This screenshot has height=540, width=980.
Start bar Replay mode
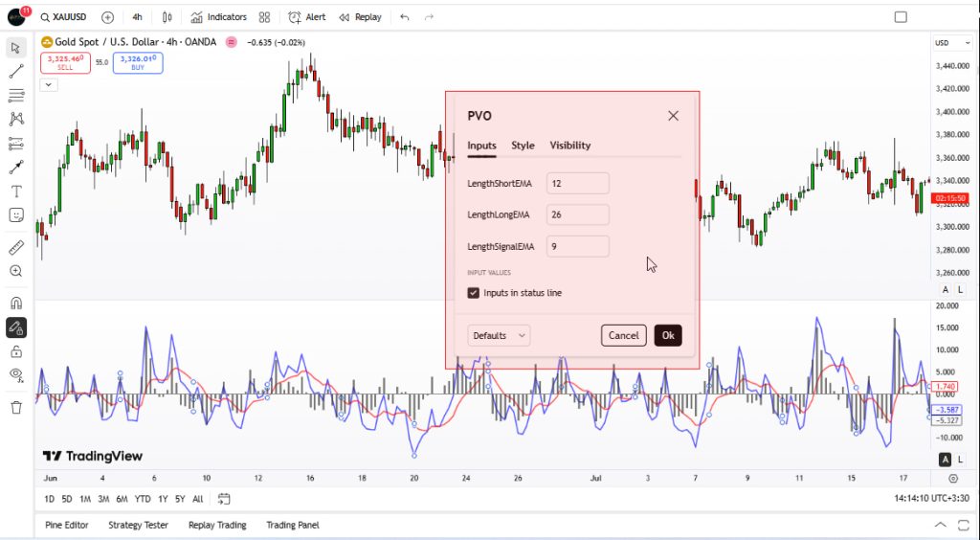pyautogui.click(x=360, y=17)
